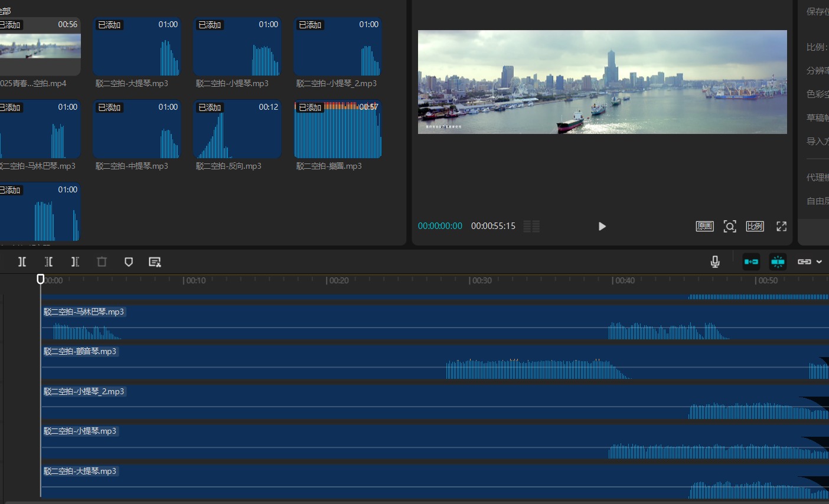Toggle the main track magnet button
This screenshot has width=829, height=504.
(x=751, y=261)
